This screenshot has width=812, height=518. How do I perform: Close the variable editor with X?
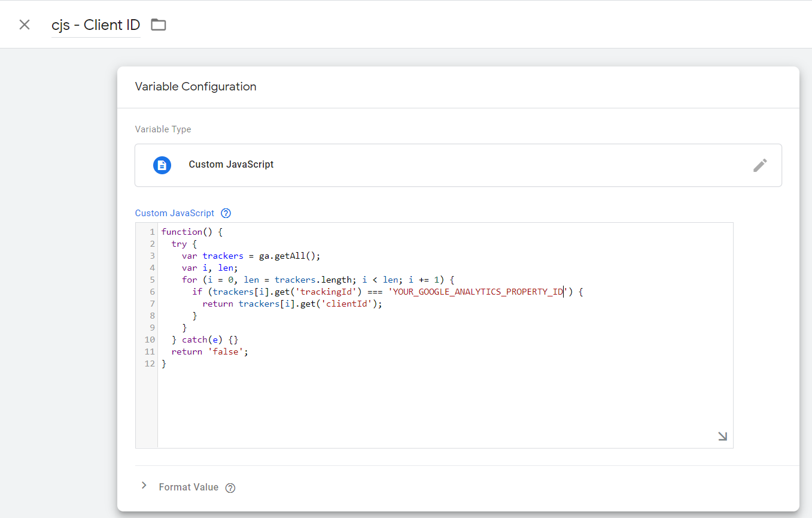(x=25, y=25)
